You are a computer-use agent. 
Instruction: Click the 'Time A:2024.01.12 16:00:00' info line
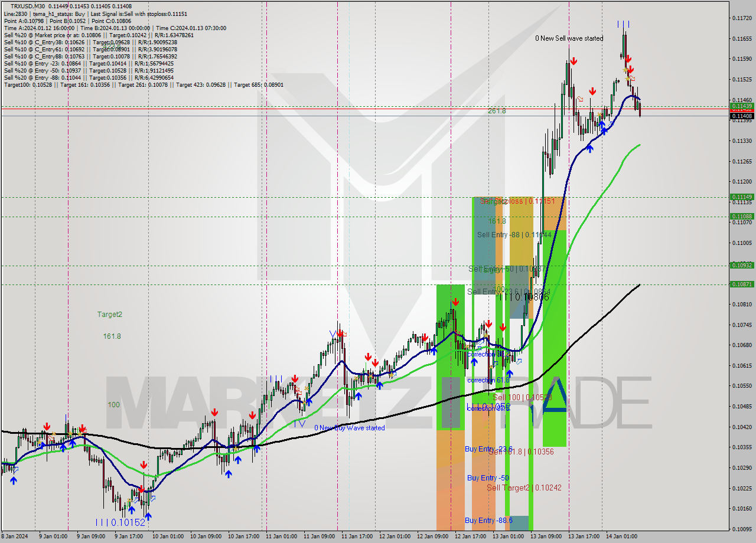click(x=115, y=28)
